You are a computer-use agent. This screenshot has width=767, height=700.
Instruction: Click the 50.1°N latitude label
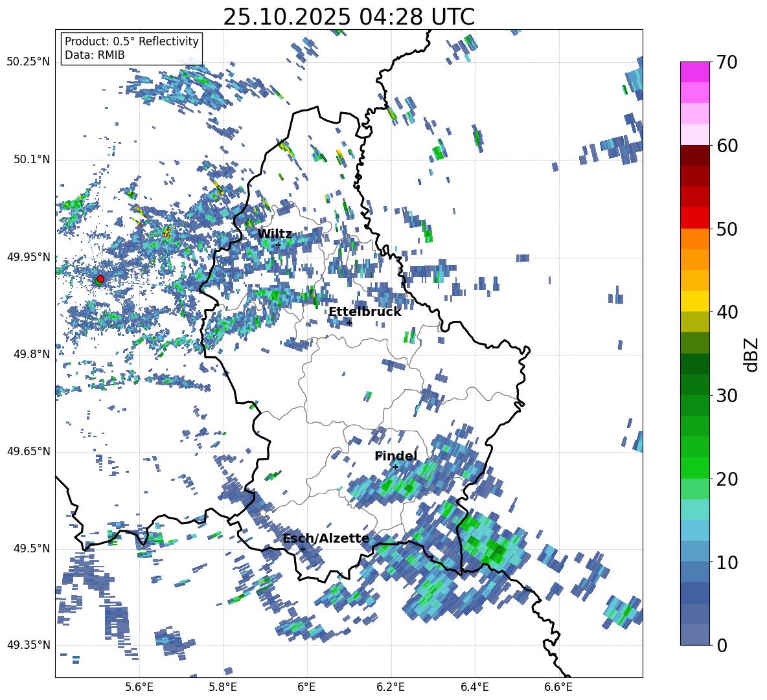point(31,159)
